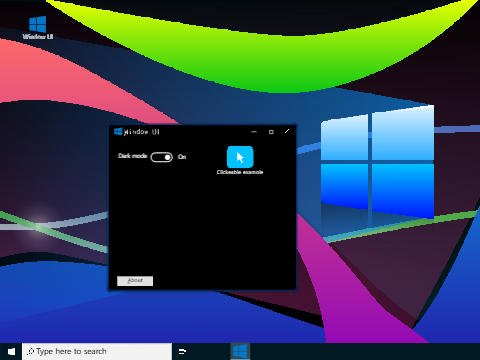Minimize the Window UI window
The width and height of the screenshot is (480, 360).
click(254, 132)
